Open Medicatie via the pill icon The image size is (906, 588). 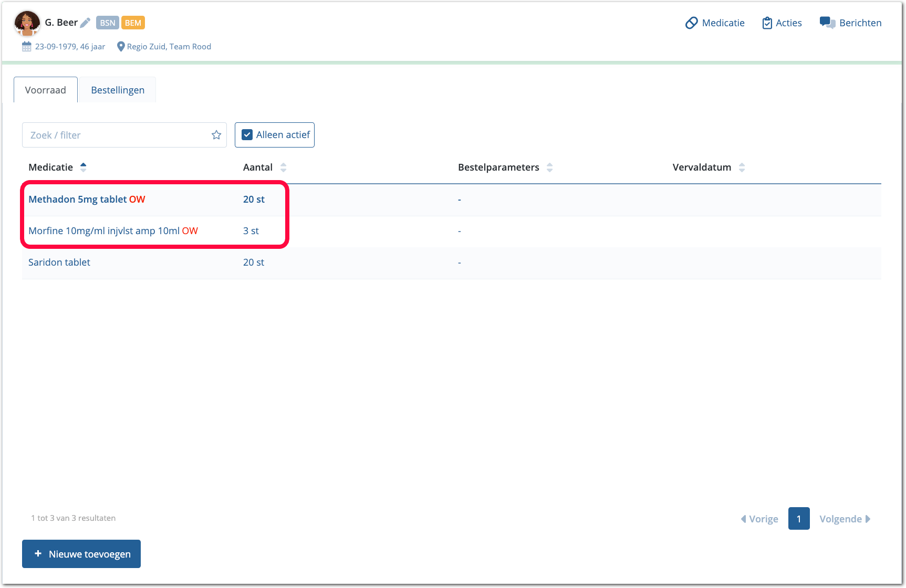click(691, 23)
